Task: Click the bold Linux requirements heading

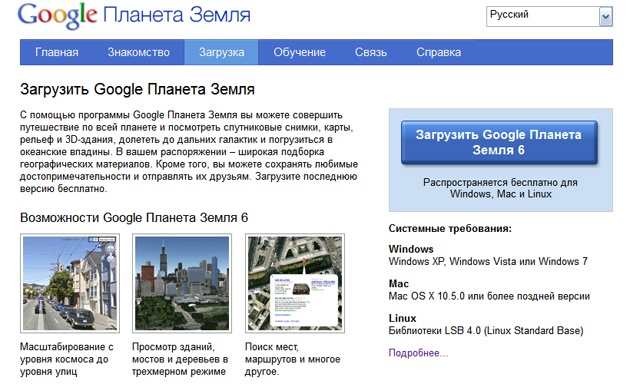Action: tap(402, 318)
